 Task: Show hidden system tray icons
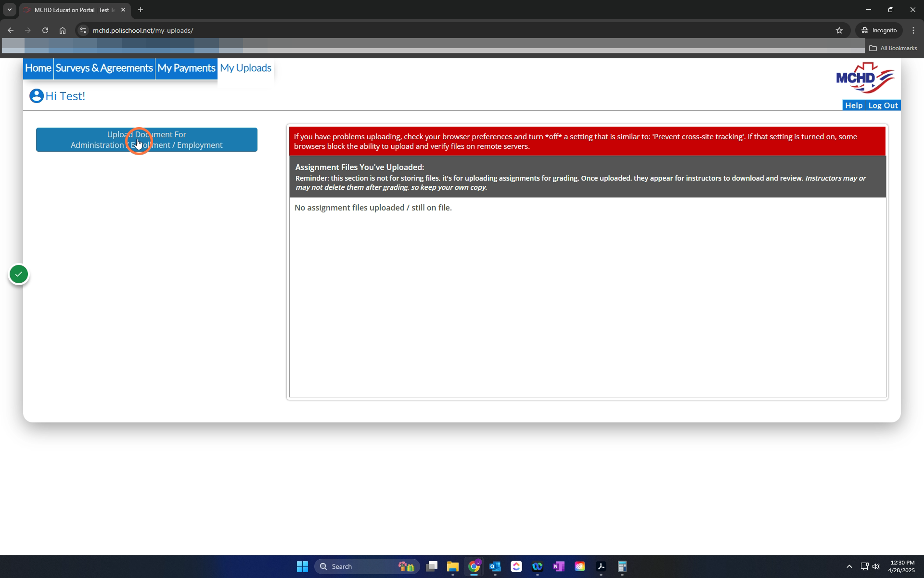(849, 566)
